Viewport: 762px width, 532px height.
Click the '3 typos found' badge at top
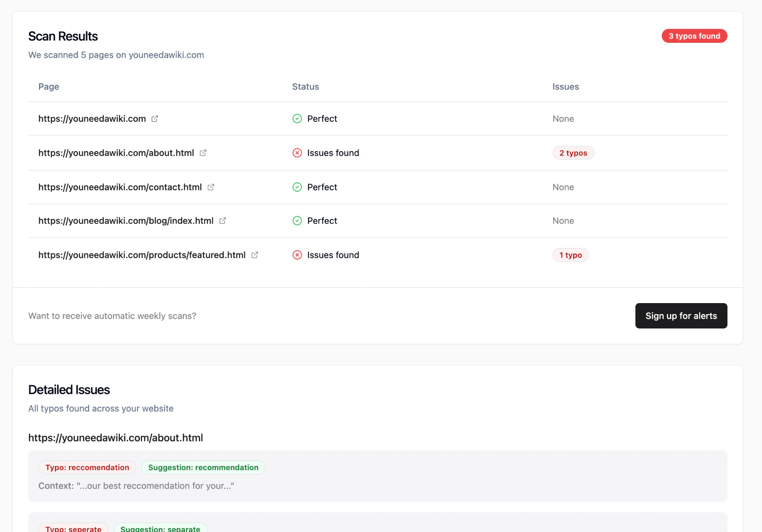pos(694,36)
